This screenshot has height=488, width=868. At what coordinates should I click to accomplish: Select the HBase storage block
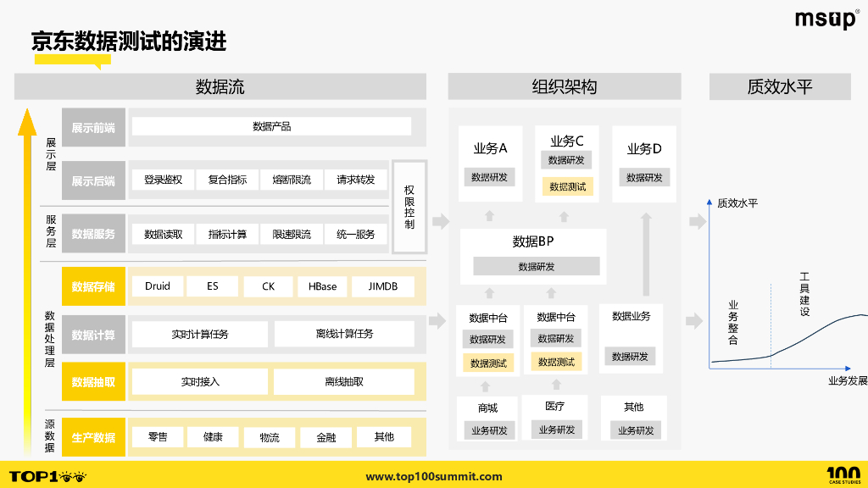[x=322, y=286]
